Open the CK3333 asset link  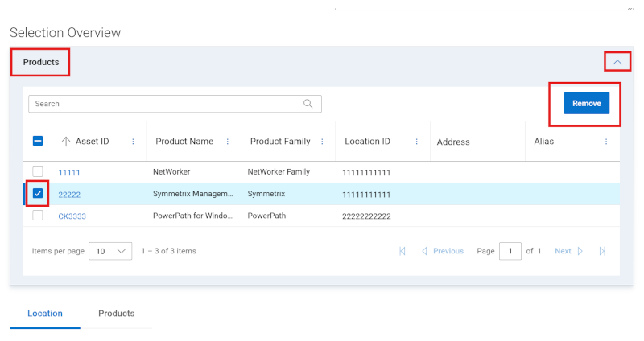[x=71, y=216]
